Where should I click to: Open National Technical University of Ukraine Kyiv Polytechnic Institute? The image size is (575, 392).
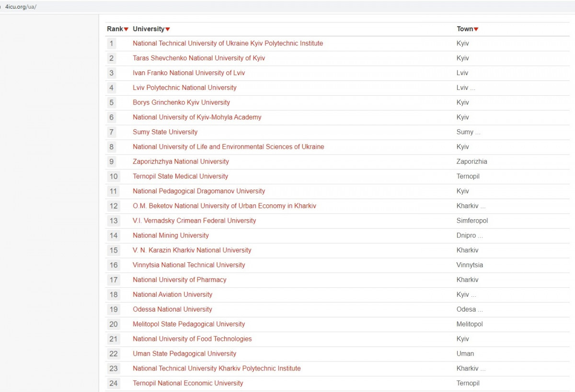tap(228, 44)
